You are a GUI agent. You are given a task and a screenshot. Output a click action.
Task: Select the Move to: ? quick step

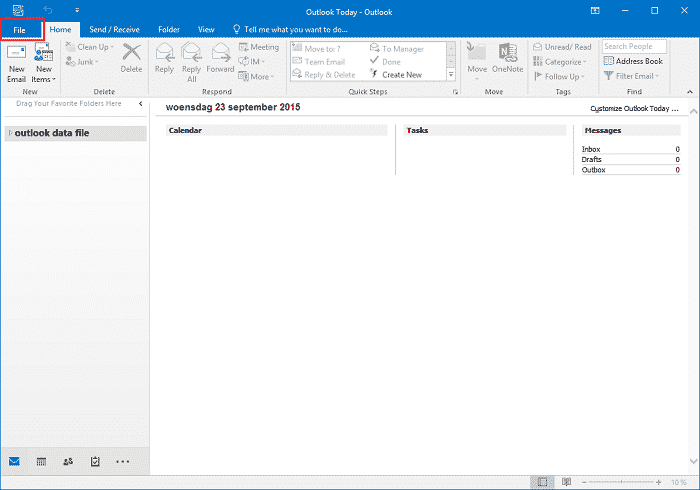pos(317,49)
